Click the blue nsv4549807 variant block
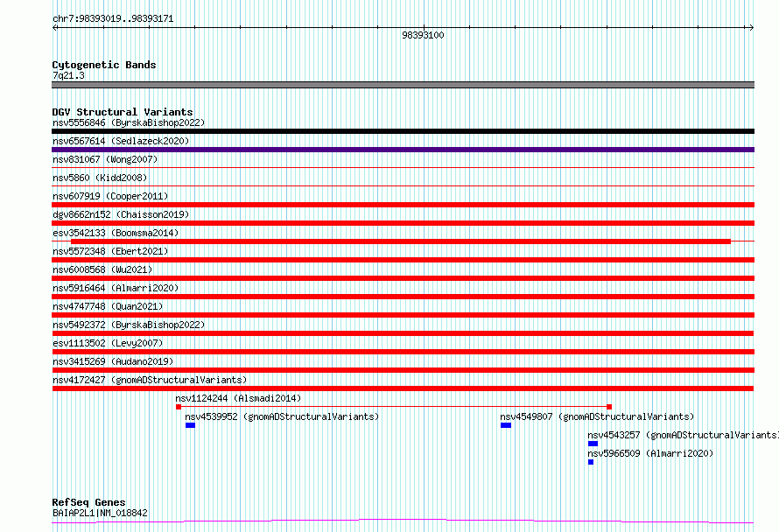Viewport: 779px width, 532px height. coord(506,425)
